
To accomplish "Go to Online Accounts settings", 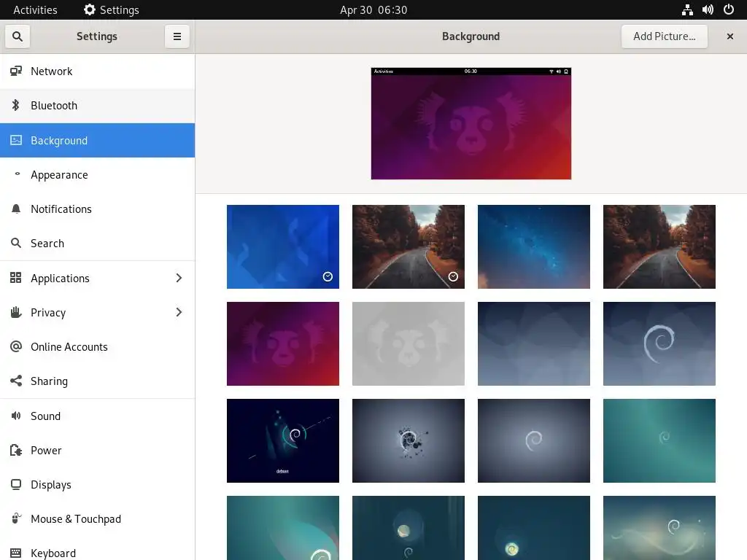I will point(97,346).
